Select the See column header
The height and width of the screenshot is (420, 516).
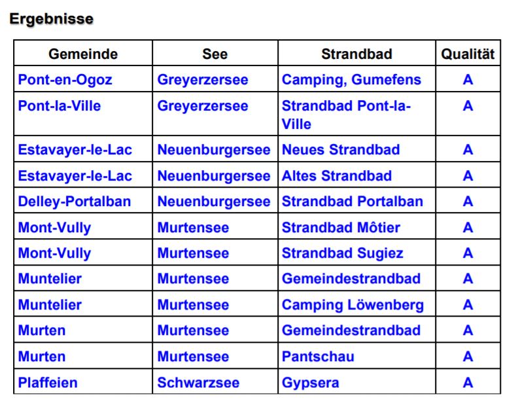coord(215,54)
